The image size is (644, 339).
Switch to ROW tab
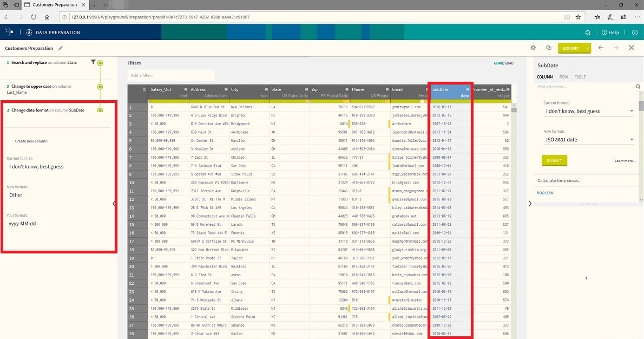563,77
